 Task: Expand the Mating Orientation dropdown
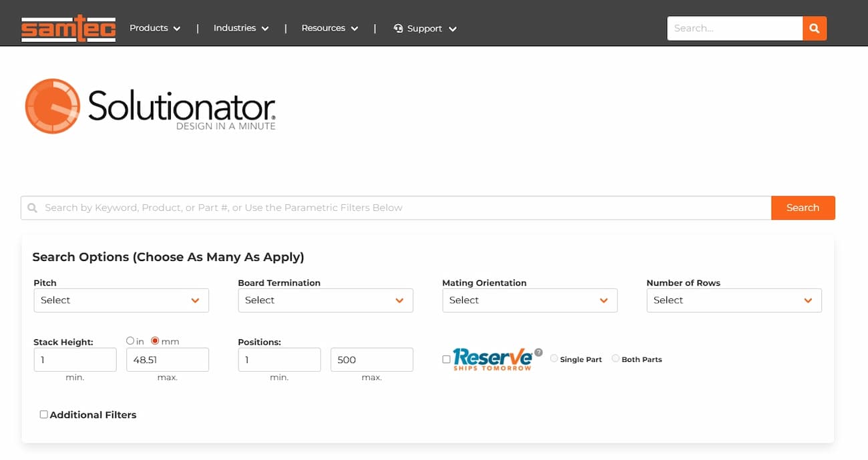point(530,300)
